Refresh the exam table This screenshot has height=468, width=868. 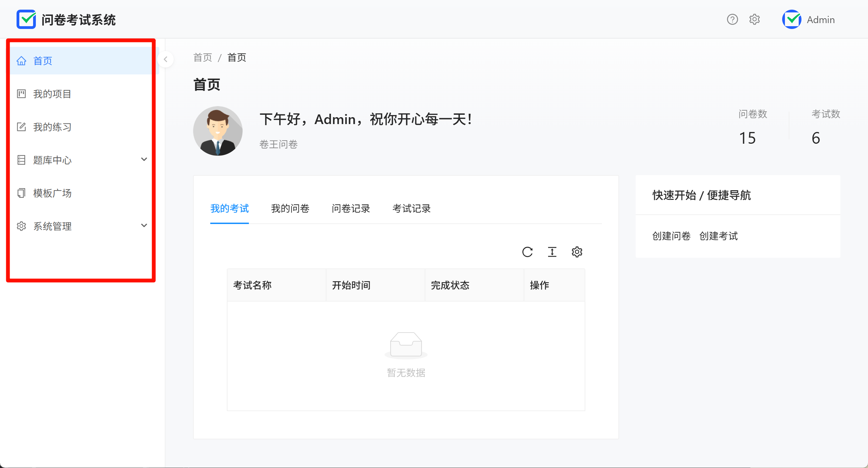527,252
